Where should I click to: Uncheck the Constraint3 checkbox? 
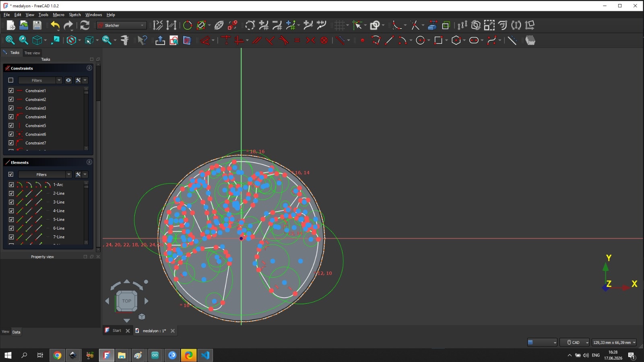[x=11, y=108]
